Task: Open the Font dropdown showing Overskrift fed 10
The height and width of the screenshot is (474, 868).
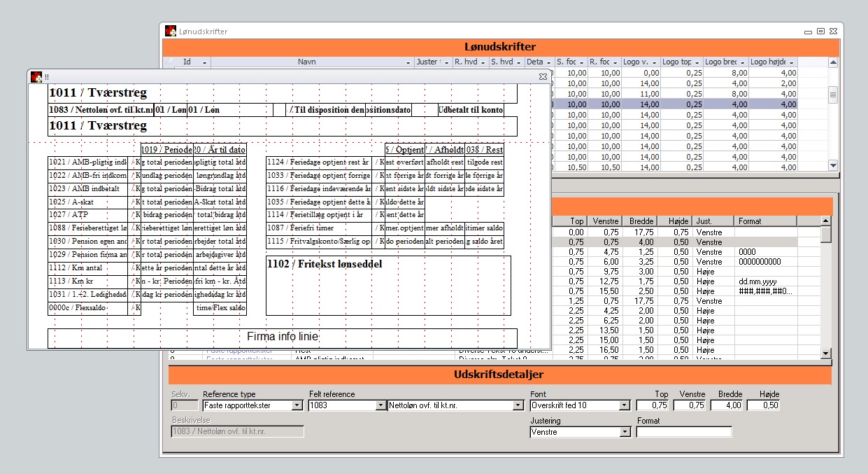Action: (625, 405)
